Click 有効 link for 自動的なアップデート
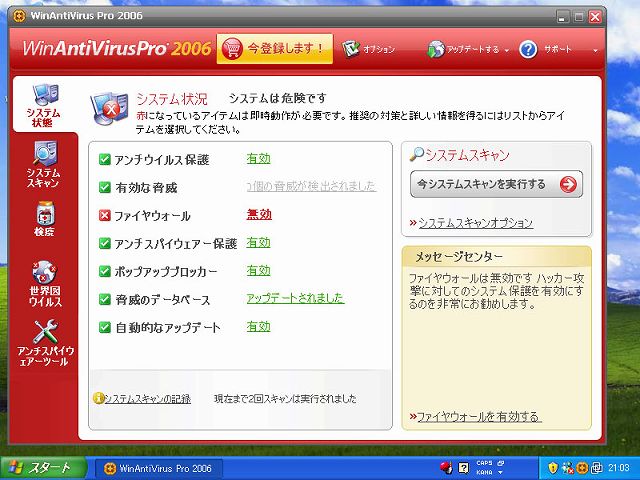This screenshot has height=480, width=640. click(x=258, y=327)
